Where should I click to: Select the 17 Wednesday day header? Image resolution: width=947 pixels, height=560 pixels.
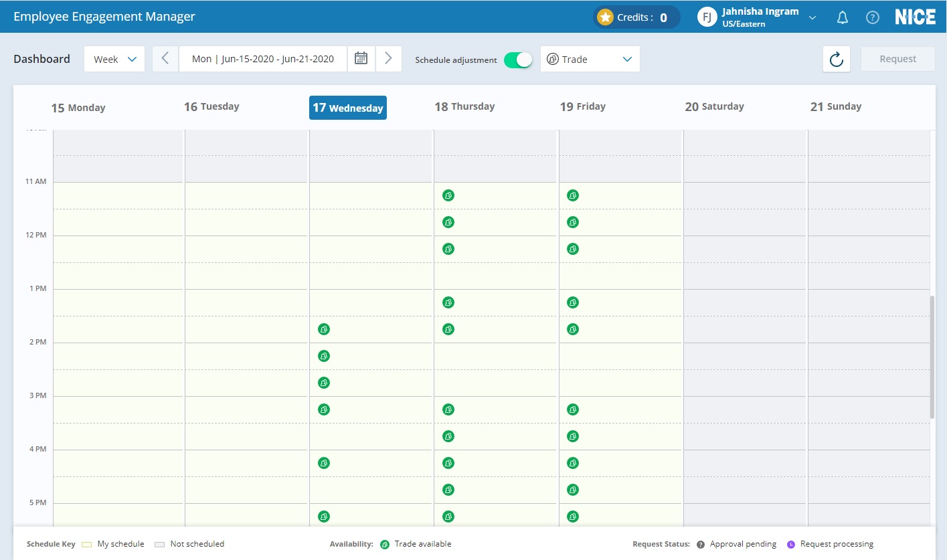[x=347, y=108]
